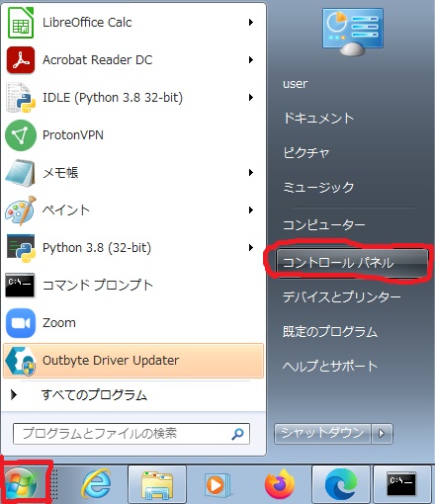This screenshot has width=435, height=504.
Task: Open ミュージック from start menu
Action: click(x=318, y=188)
